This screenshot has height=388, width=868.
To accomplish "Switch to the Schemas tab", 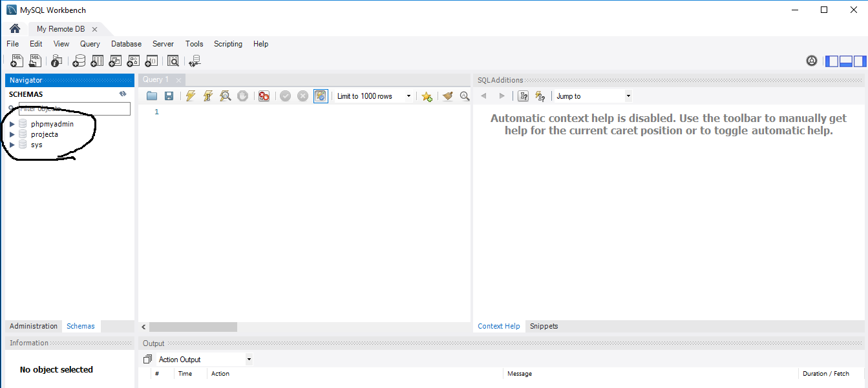I will click(x=81, y=326).
